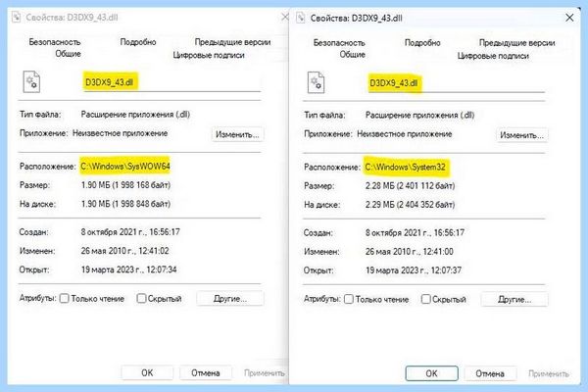Close the right D3DX9_43.dll properties window
588x392 pixels.
coord(569,18)
